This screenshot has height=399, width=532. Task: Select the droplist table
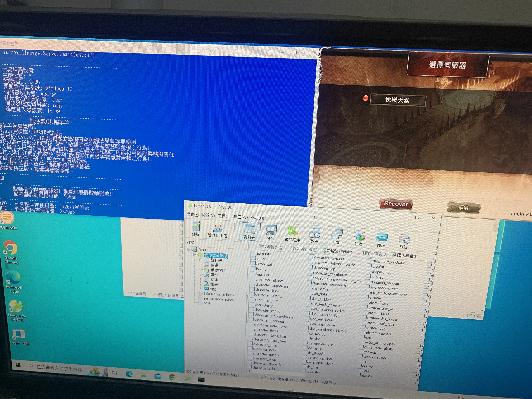[378, 267]
